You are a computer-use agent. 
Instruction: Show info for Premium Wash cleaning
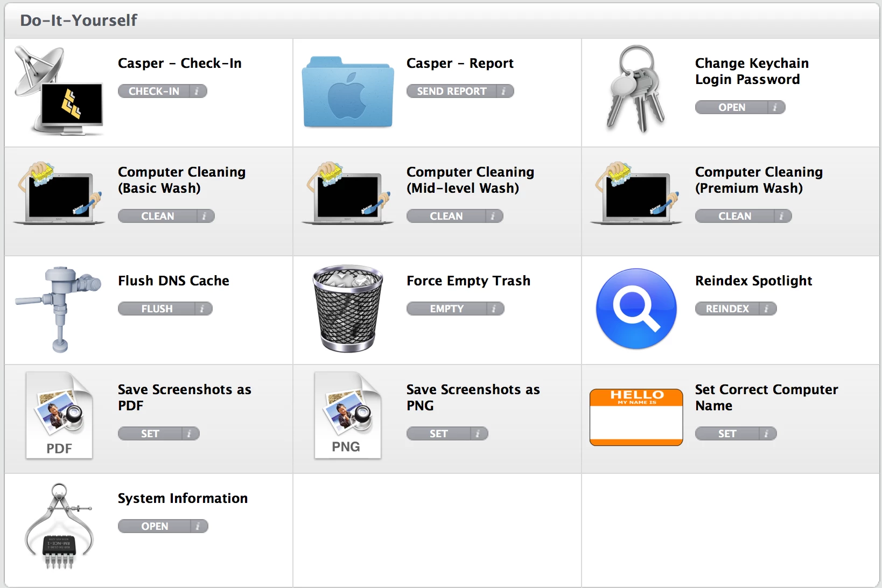(782, 216)
